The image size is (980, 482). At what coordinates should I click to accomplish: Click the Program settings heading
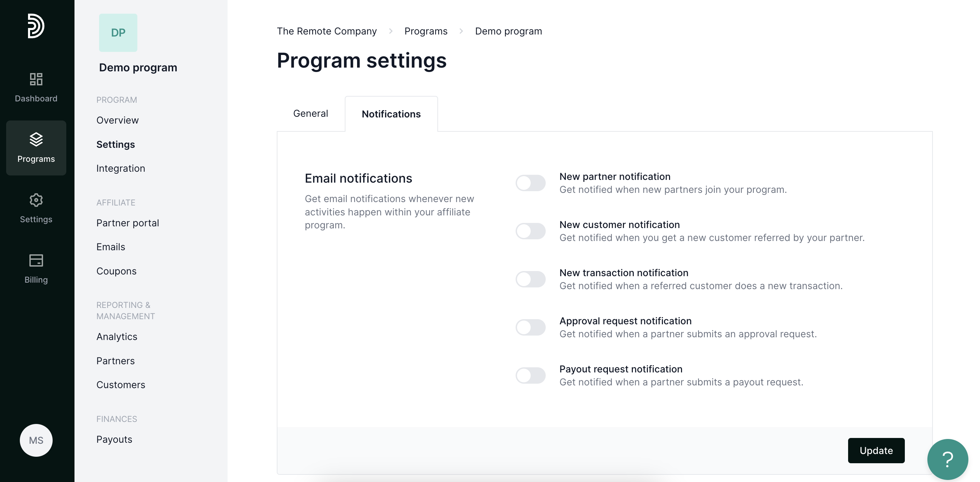coord(362,60)
